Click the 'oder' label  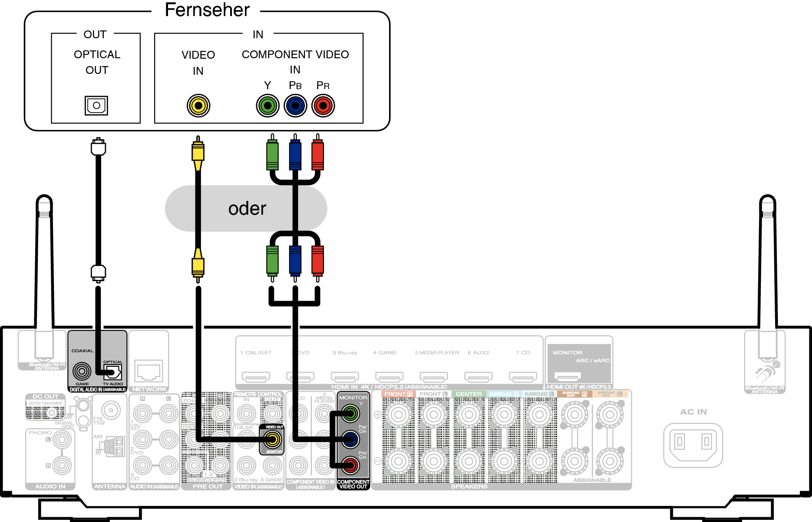click(247, 209)
